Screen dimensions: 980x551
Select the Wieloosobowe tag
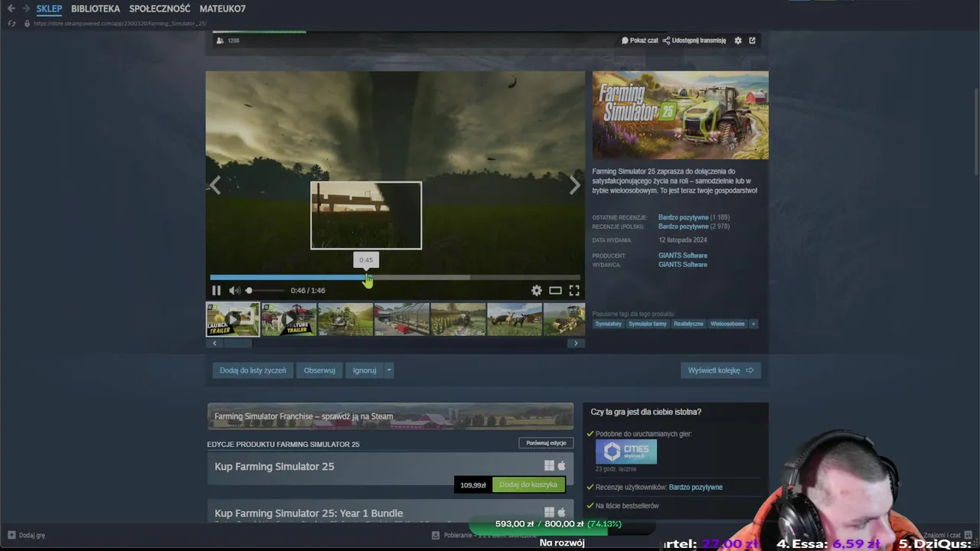727,324
